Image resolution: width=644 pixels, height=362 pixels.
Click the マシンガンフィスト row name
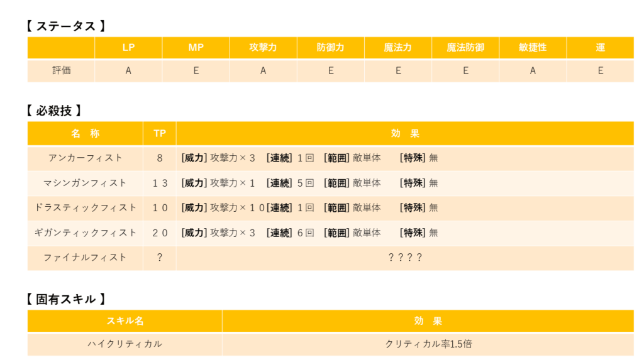click(85, 183)
